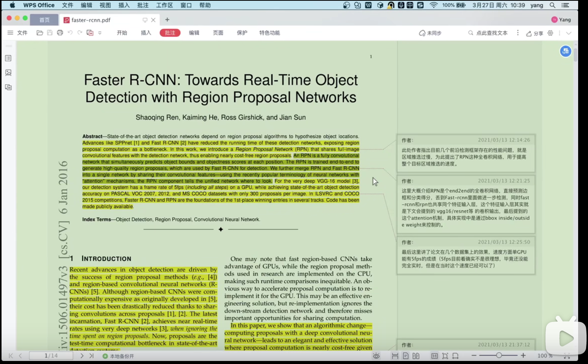Image resolution: width=588 pixels, height=364 pixels.
Task: Open the 插入 ribbon tab
Action: (146, 33)
